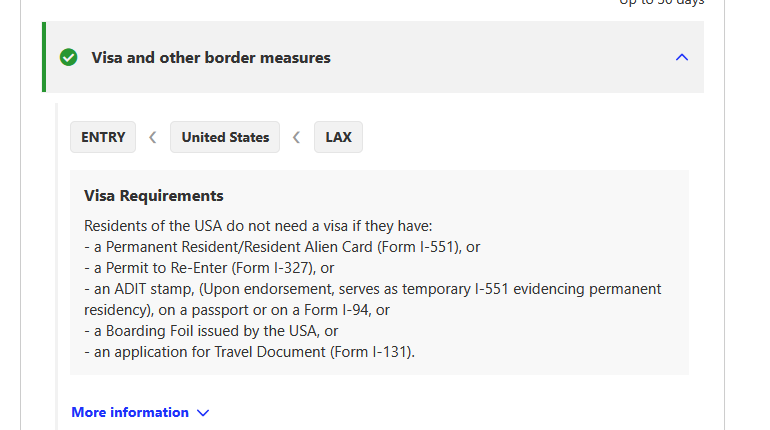Select the United States chip
Image resolution: width=770 pixels, height=430 pixels.
click(225, 137)
